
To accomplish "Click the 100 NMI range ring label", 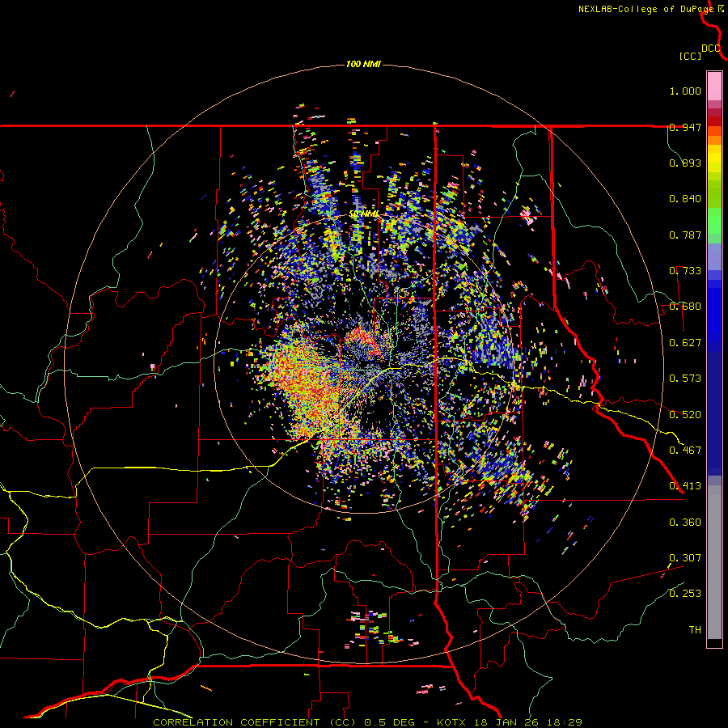I will click(x=363, y=64).
